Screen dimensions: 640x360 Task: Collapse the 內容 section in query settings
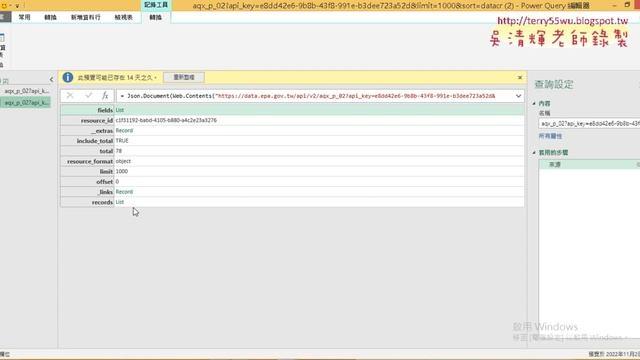[x=534, y=104]
